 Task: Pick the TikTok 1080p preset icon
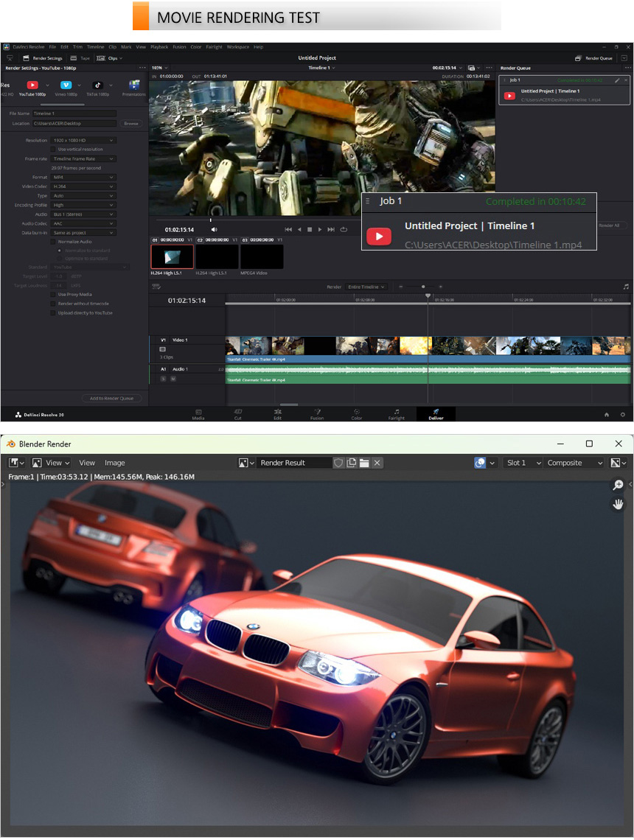[97, 85]
